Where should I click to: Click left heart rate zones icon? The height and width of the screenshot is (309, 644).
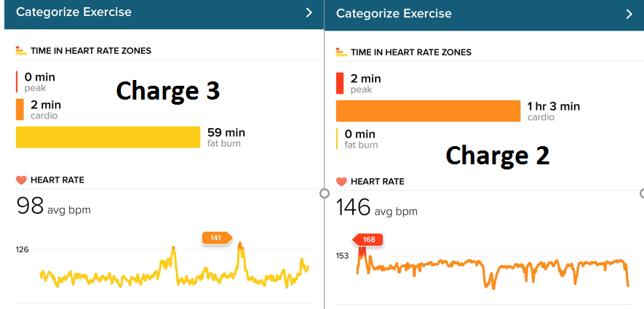(x=20, y=51)
